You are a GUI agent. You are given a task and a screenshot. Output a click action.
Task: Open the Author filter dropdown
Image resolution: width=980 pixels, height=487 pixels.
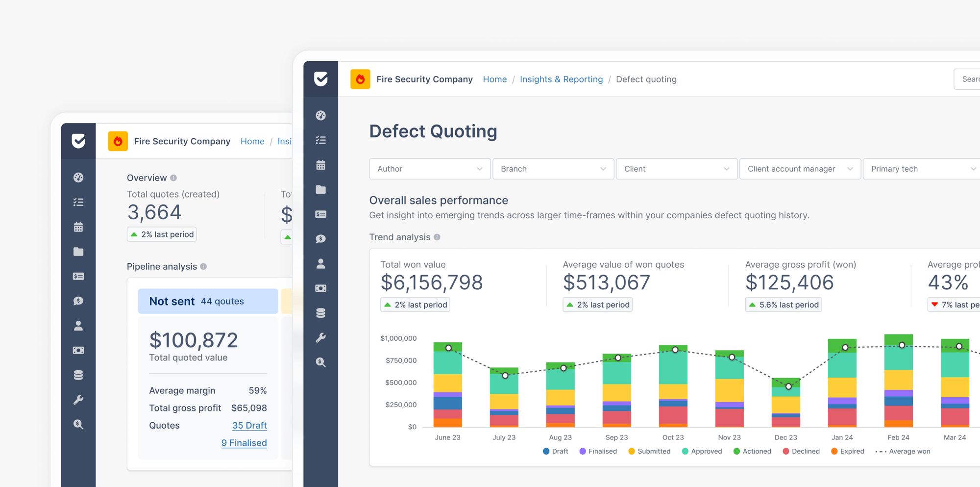click(429, 169)
